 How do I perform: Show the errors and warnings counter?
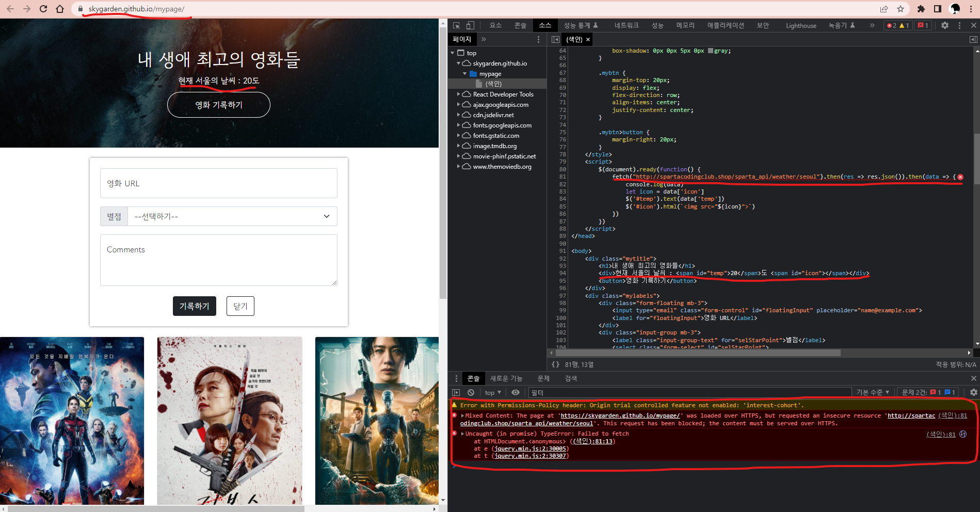click(898, 25)
